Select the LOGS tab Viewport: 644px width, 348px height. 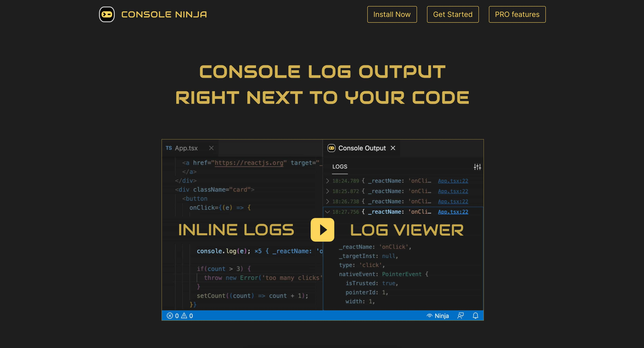339,166
